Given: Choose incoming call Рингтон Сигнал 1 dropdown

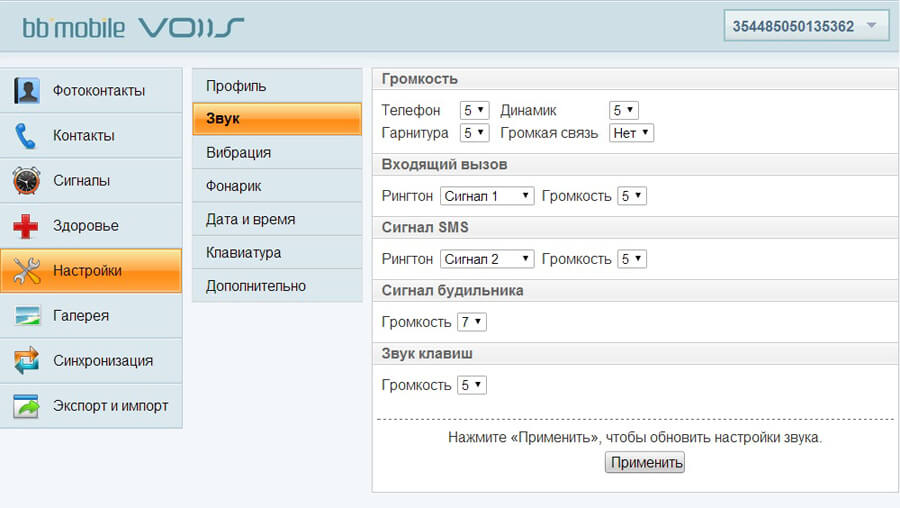Looking at the screenshot, I should (x=487, y=196).
